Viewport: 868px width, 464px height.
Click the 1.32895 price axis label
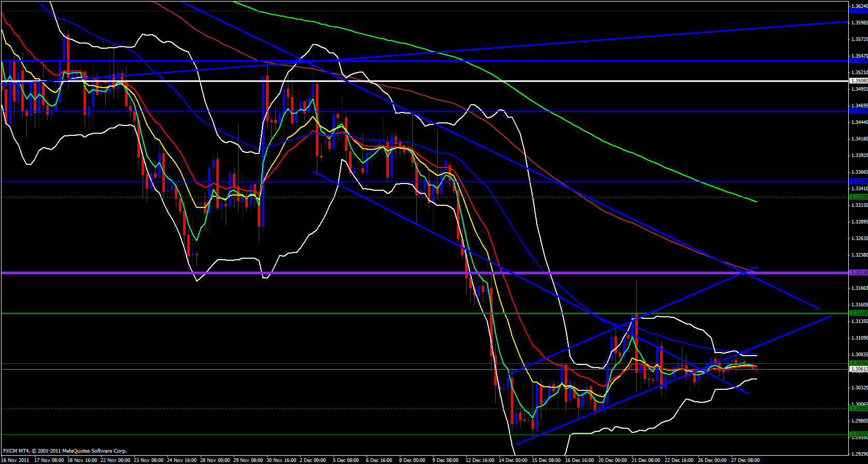pos(859,222)
